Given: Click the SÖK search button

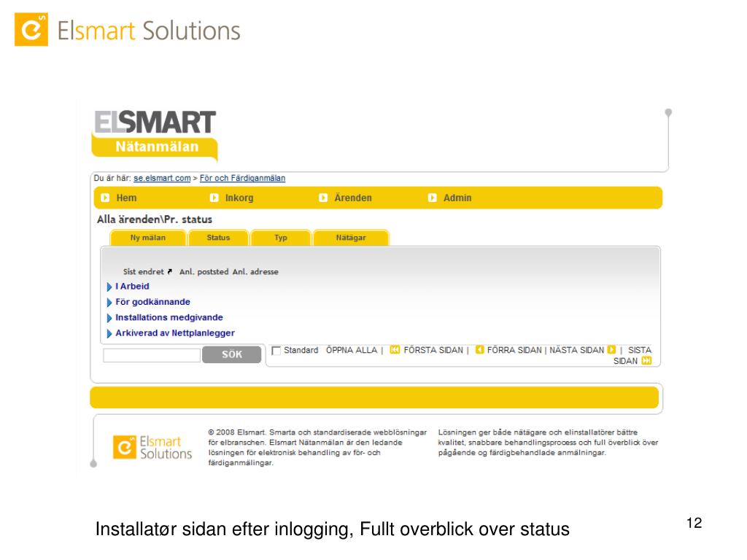Looking at the screenshot, I should tap(231, 354).
